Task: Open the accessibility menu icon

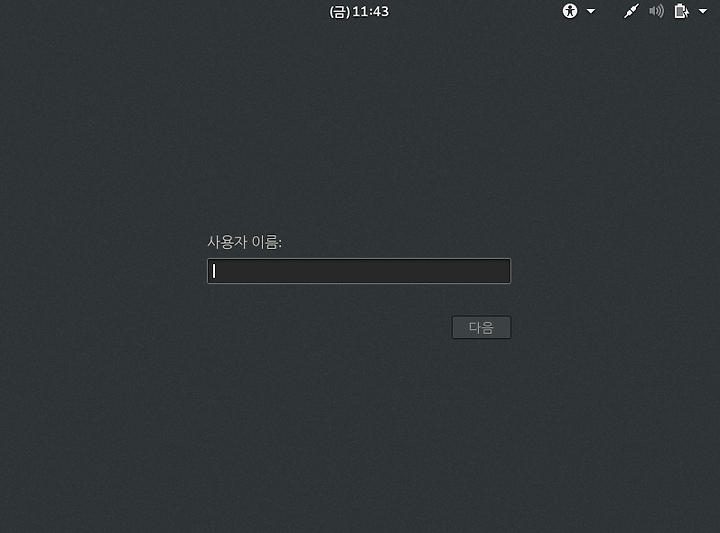Action: point(570,11)
